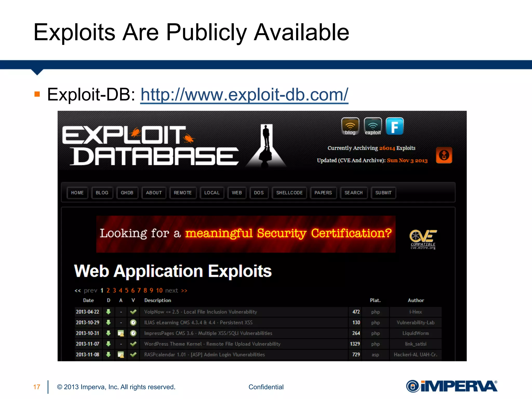
Task: Go to page 10 of exploits
Action: pos(159,290)
